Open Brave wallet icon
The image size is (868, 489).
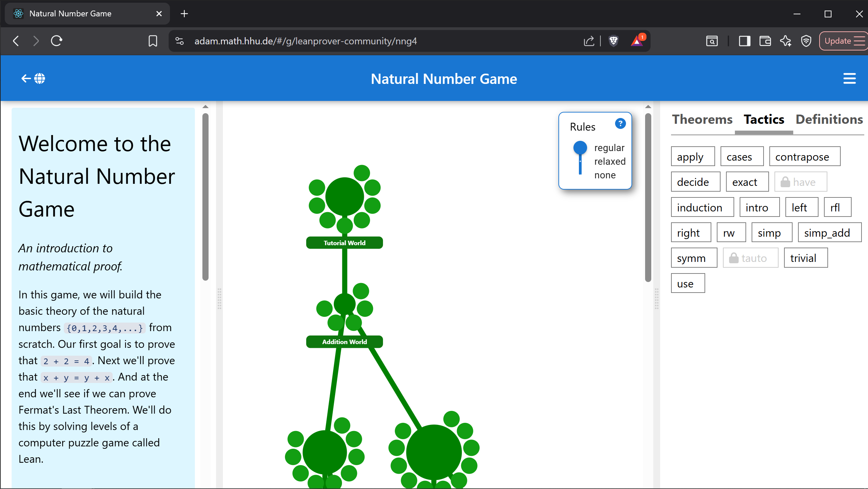765,41
